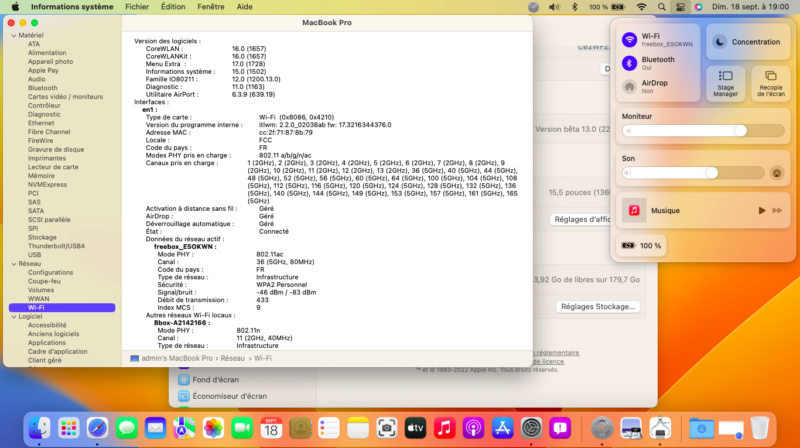Screen dimensions: 800x448
Task: Select Applications under Logiciel
Action: (46, 343)
